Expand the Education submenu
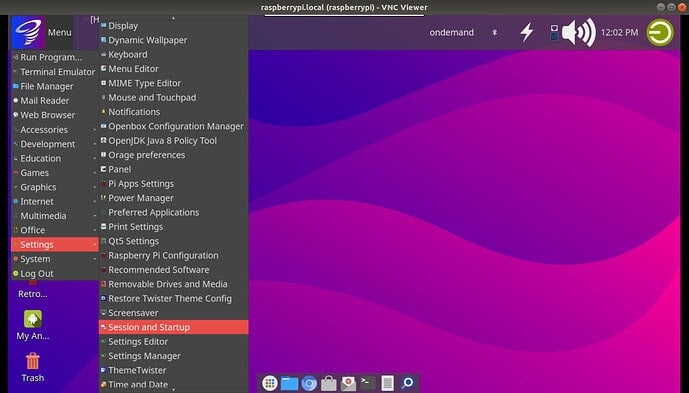The height and width of the screenshot is (393, 689). (x=54, y=158)
